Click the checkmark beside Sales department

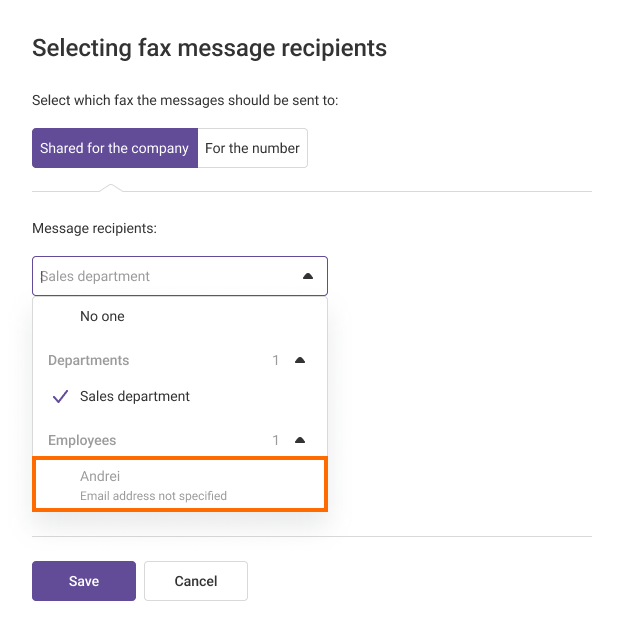[60, 396]
